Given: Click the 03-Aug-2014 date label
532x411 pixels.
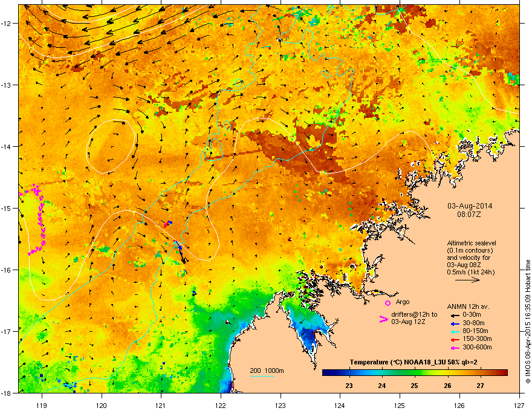Looking at the screenshot, I should click(470, 206).
